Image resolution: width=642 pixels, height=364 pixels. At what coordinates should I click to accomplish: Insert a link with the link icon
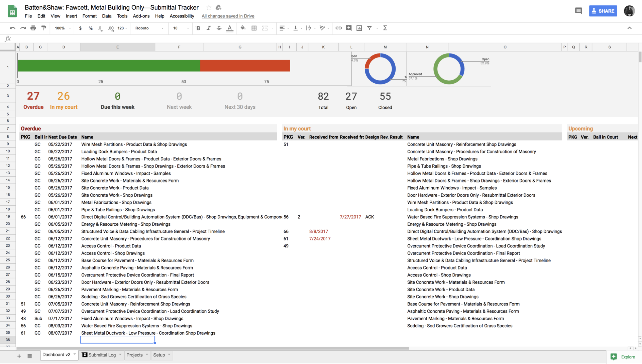[339, 28]
